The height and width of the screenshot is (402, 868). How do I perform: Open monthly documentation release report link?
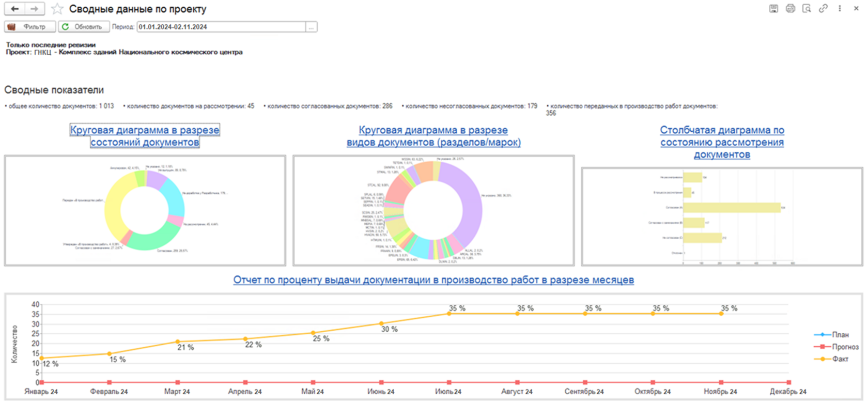point(433,280)
